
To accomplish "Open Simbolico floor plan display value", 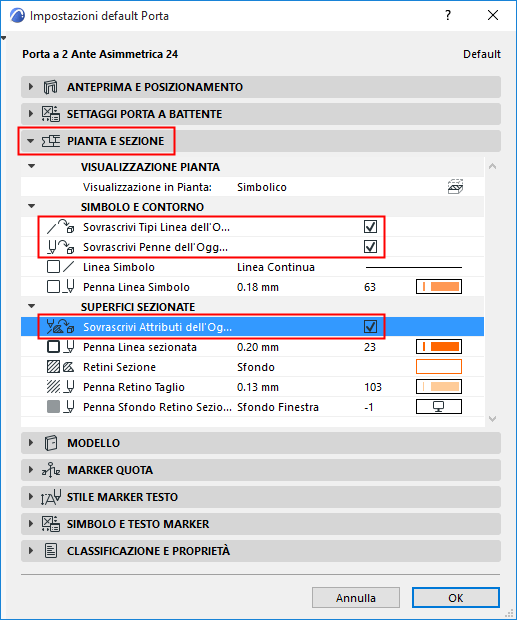I will click(x=262, y=187).
